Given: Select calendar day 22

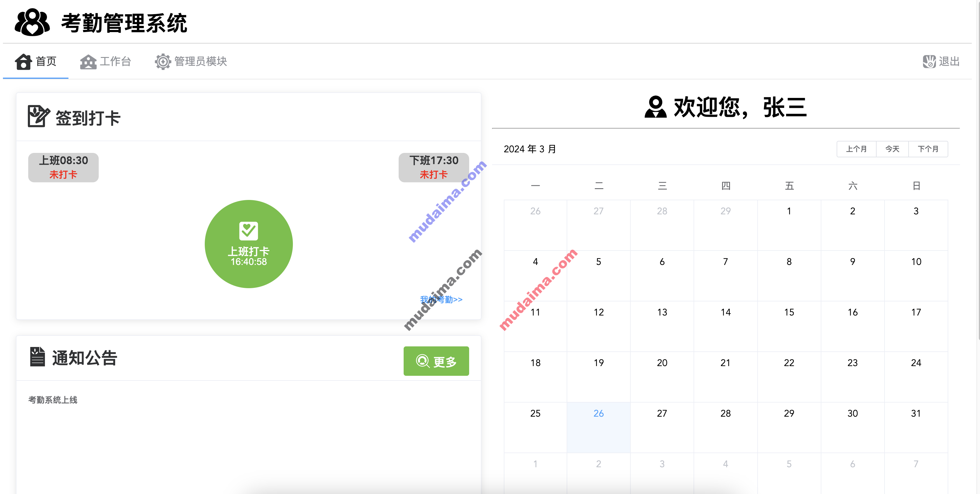Looking at the screenshot, I should tap(789, 377).
